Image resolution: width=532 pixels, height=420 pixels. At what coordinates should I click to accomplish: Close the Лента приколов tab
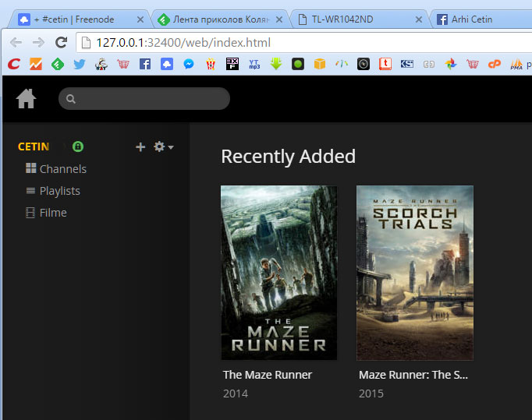279,19
